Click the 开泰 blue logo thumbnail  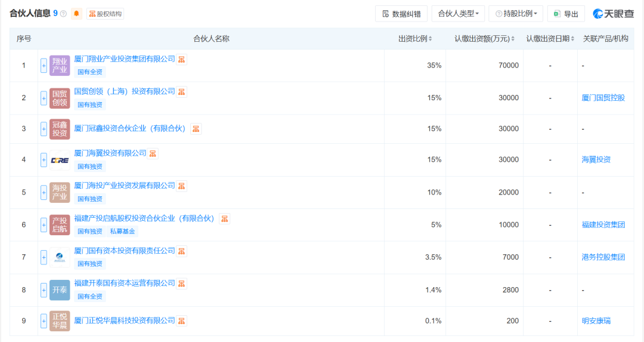(x=60, y=290)
